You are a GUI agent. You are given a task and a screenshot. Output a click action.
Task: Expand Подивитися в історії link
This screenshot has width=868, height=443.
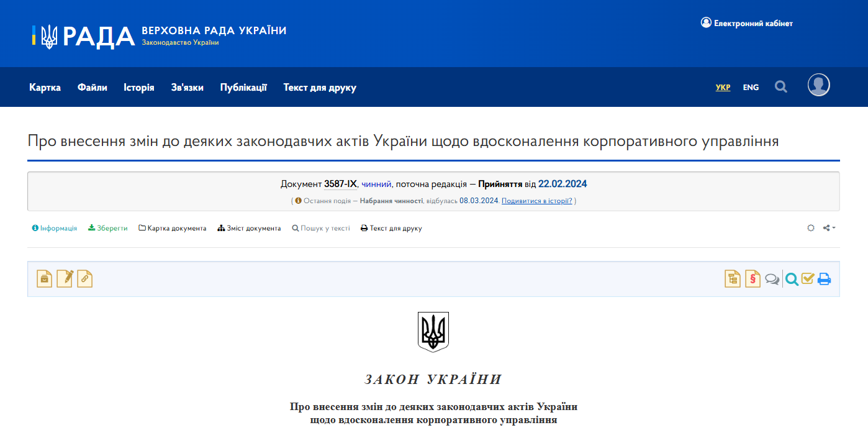tap(536, 201)
